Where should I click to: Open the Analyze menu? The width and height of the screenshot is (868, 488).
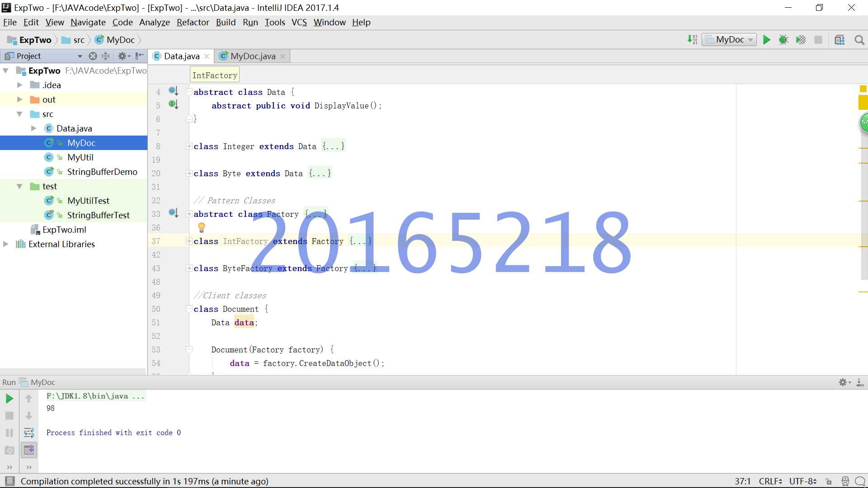click(x=154, y=22)
